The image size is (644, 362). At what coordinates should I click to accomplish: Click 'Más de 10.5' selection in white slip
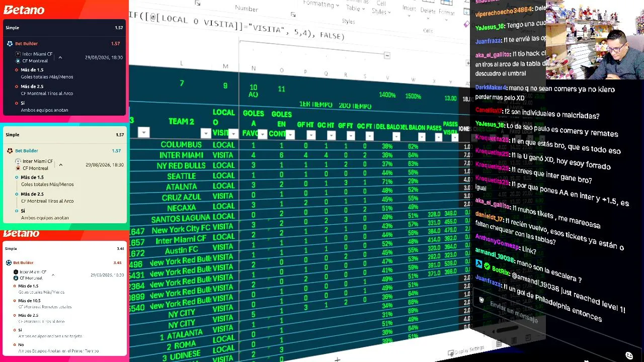[x=28, y=301]
